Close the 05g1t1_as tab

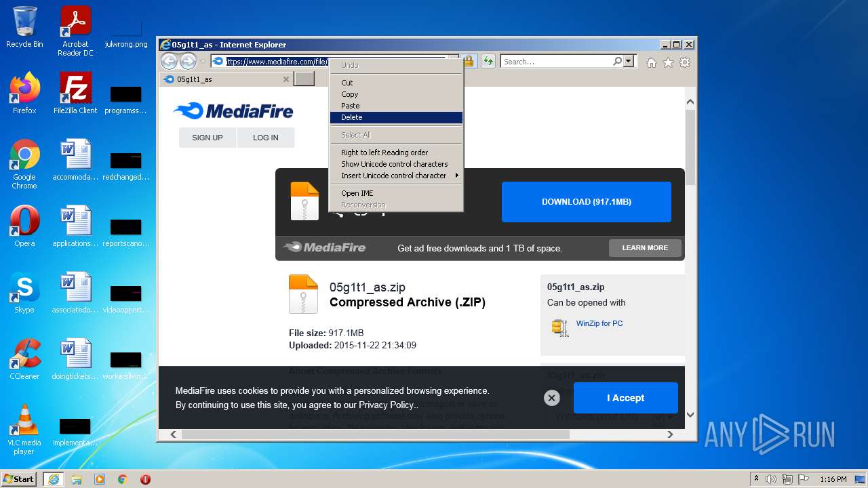(285, 79)
